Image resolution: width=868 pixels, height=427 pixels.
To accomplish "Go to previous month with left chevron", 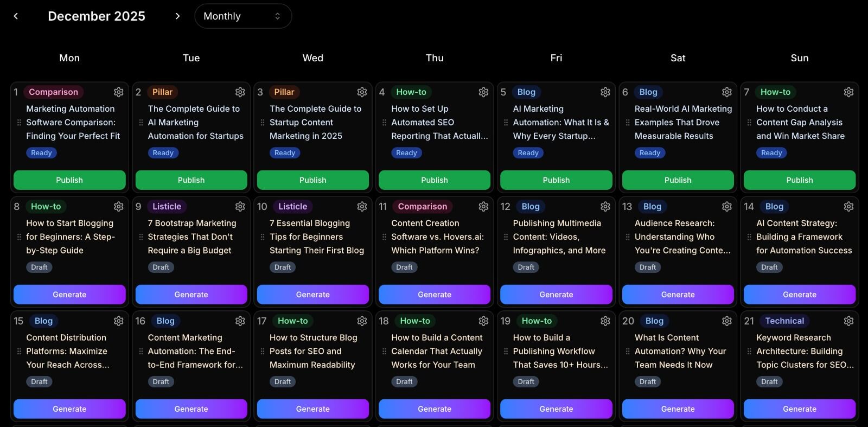I will (16, 16).
